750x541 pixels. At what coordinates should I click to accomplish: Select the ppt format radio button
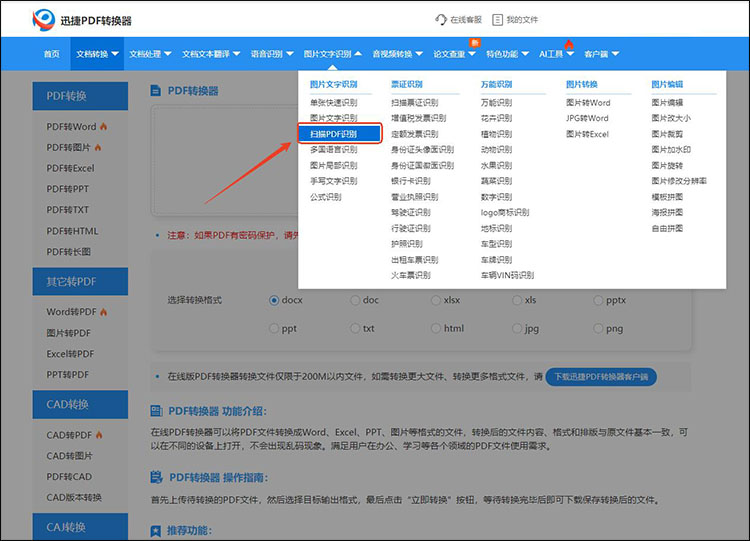(x=274, y=329)
